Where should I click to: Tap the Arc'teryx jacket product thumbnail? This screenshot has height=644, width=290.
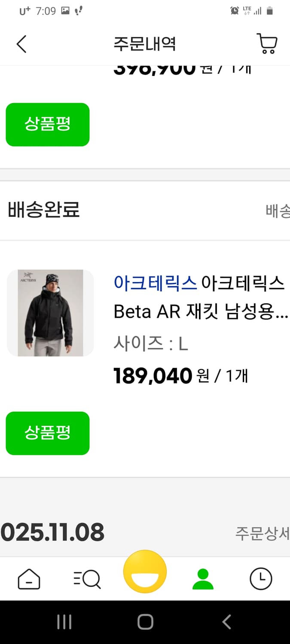[50, 313]
